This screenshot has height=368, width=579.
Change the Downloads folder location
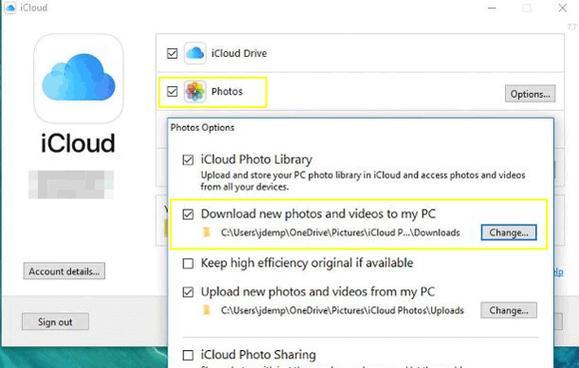click(509, 233)
